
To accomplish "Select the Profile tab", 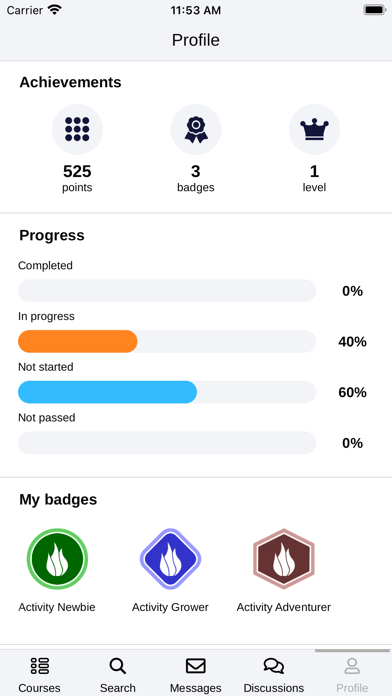I will coord(352,675).
